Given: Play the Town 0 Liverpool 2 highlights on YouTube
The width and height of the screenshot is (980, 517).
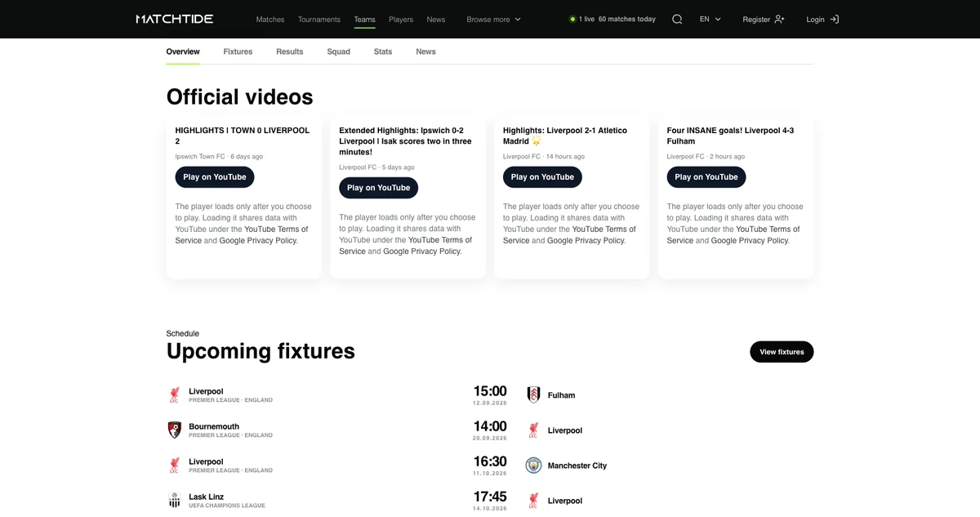Looking at the screenshot, I should pyautogui.click(x=215, y=177).
